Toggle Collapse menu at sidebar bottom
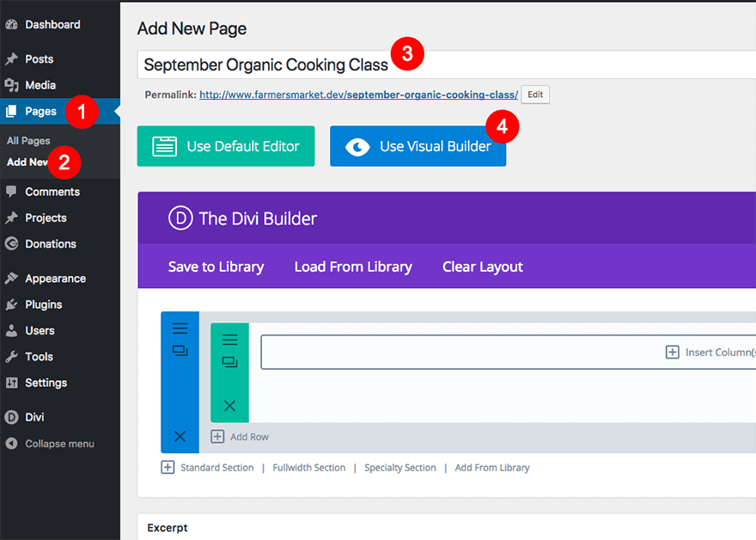This screenshot has width=756, height=540. tap(47, 444)
